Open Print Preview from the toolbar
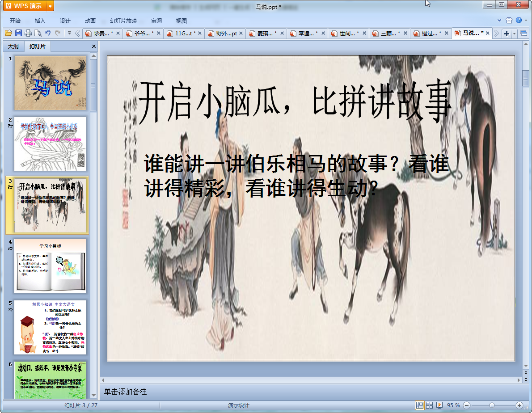This screenshot has height=413, width=532. [x=38, y=33]
